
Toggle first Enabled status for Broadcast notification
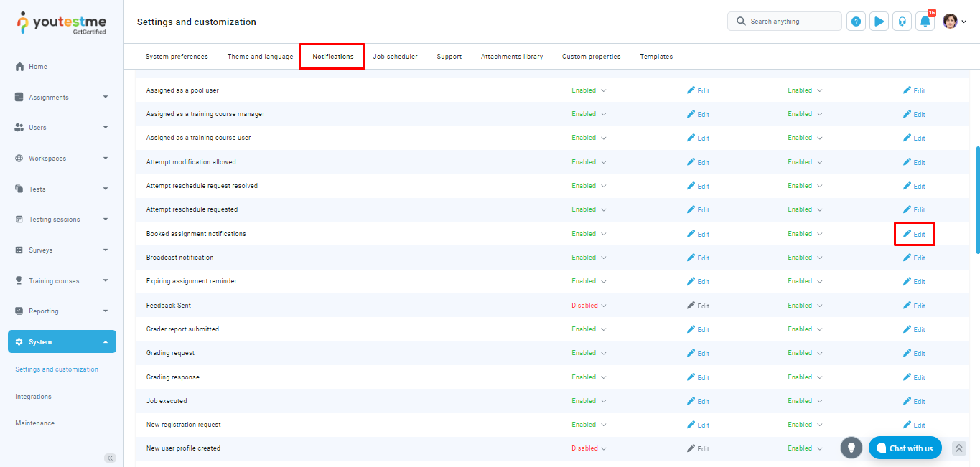tap(589, 258)
